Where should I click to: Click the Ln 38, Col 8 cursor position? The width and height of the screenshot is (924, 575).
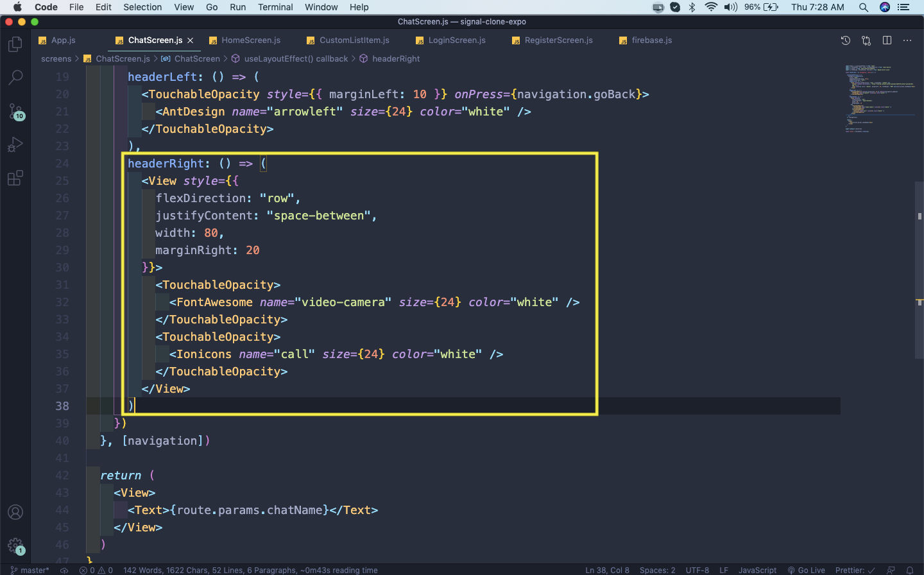pyautogui.click(x=607, y=570)
